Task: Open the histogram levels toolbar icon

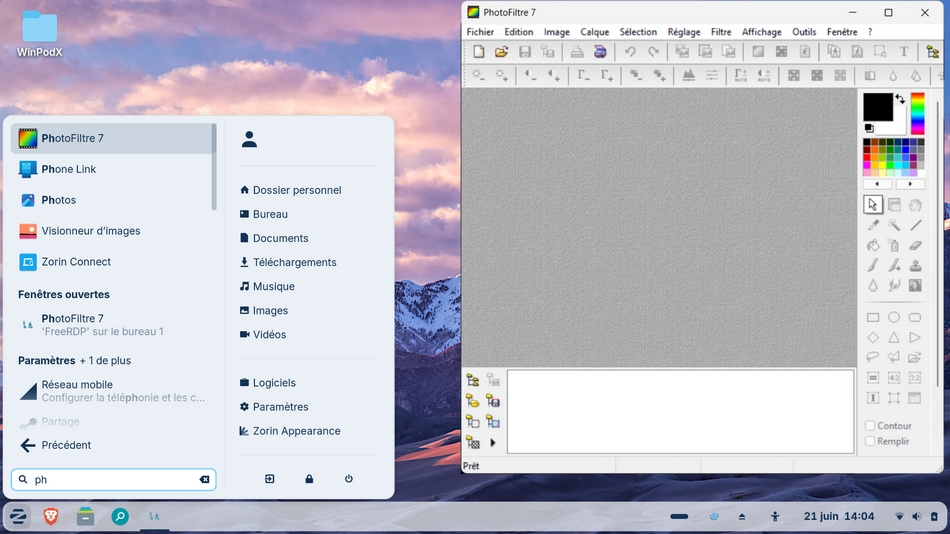Action: tap(689, 75)
